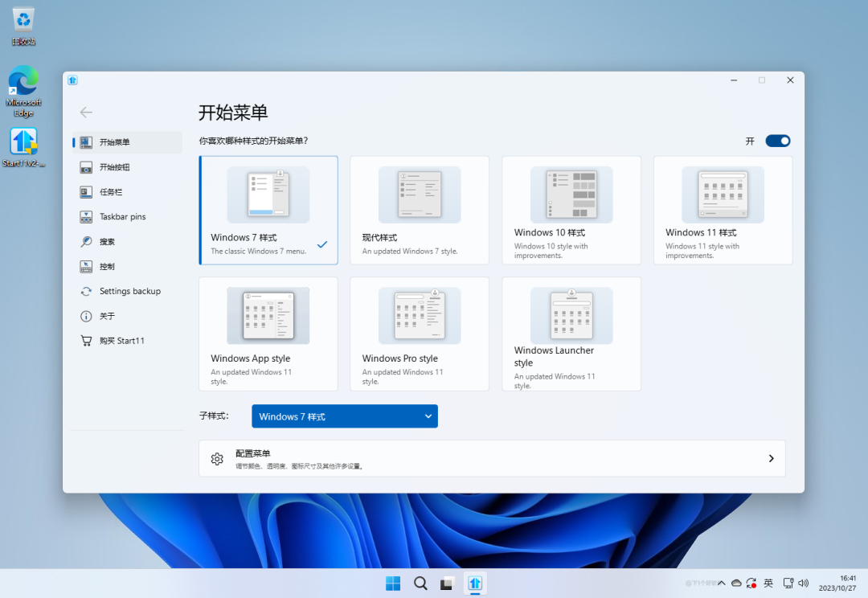Select the Windows 7 样式 option
Screen dimensions: 868x598
(x=268, y=211)
